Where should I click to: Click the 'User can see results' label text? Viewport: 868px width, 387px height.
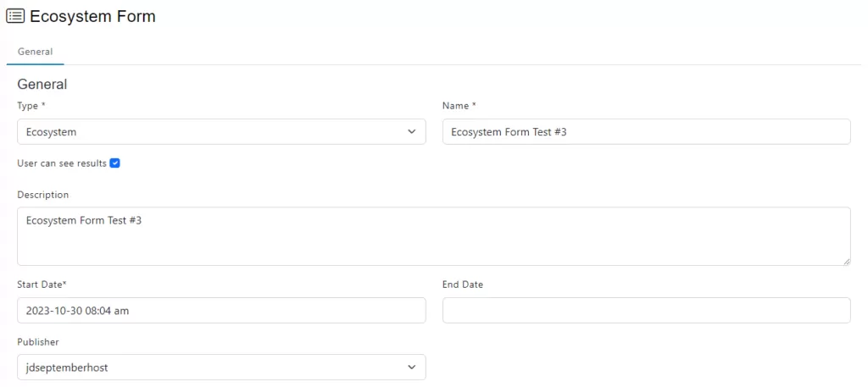pos(62,163)
